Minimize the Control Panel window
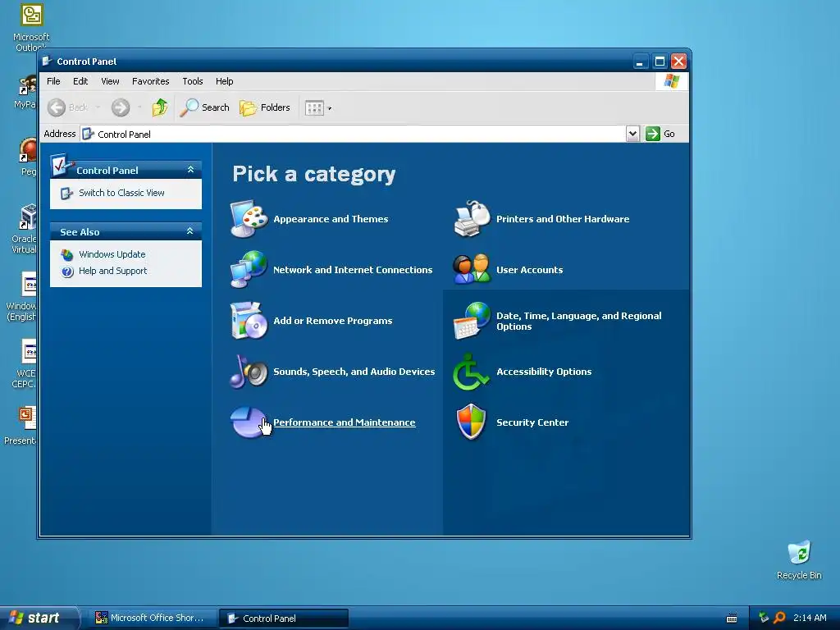The width and height of the screenshot is (840, 630). (x=640, y=62)
